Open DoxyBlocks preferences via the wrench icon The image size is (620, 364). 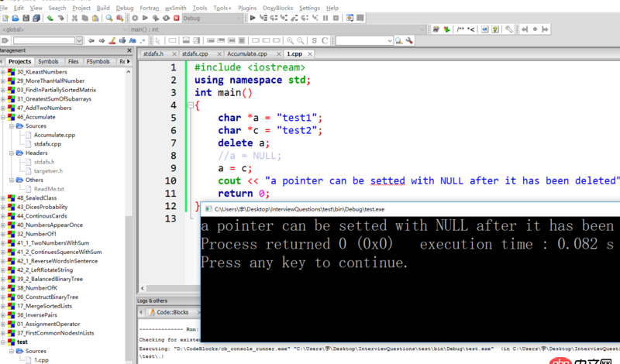[509, 29]
